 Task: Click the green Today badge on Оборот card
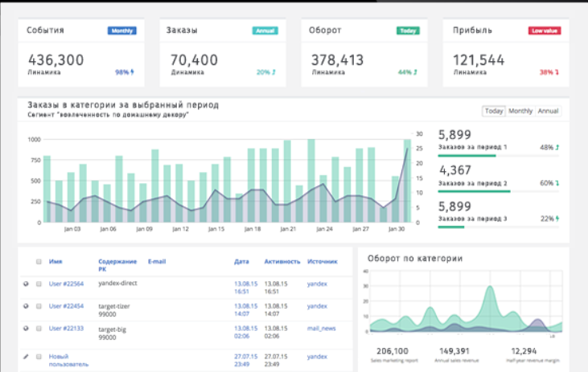[x=408, y=31]
